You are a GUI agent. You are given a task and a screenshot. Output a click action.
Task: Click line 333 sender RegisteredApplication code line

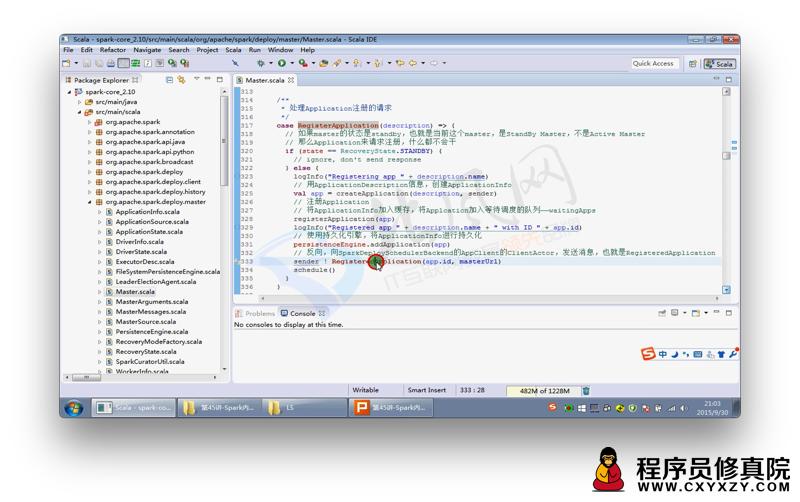[x=397, y=261]
